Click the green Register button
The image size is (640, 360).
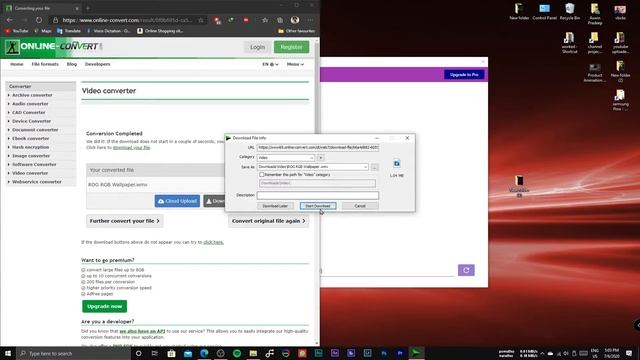click(291, 47)
